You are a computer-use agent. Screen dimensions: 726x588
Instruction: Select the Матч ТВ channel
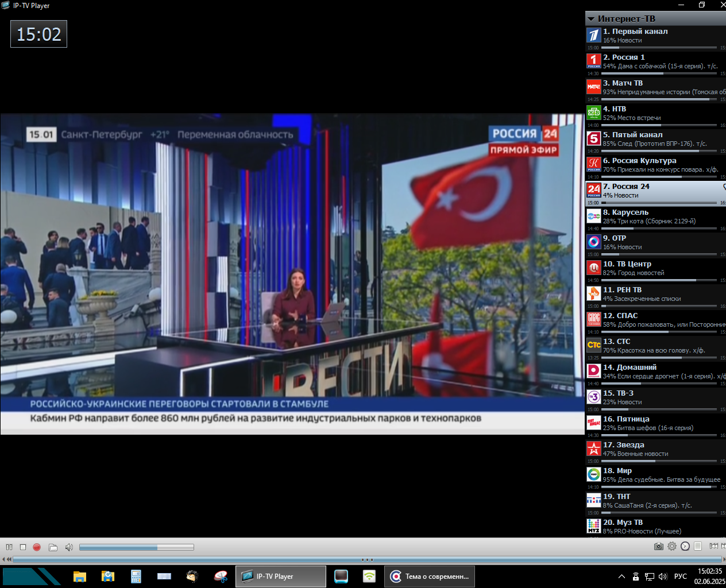coord(655,90)
